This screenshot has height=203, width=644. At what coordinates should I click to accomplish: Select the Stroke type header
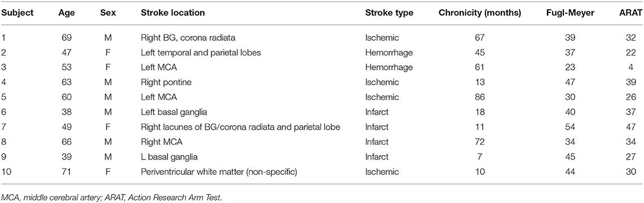click(x=389, y=13)
